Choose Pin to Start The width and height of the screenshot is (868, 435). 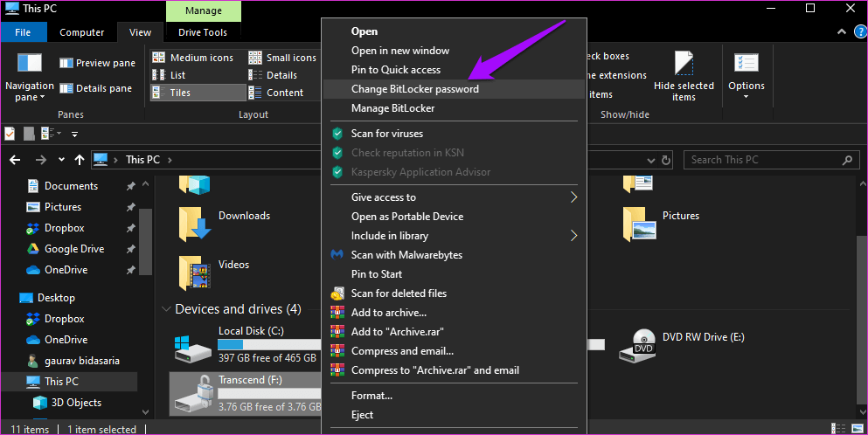[x=454, y=274]
